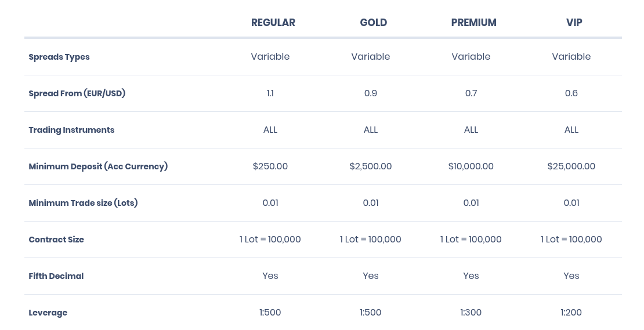The width and height of the screenshot is (644, 330).
Task: Click Minimum Trade size (Lots) label
Action: point(83,203)
